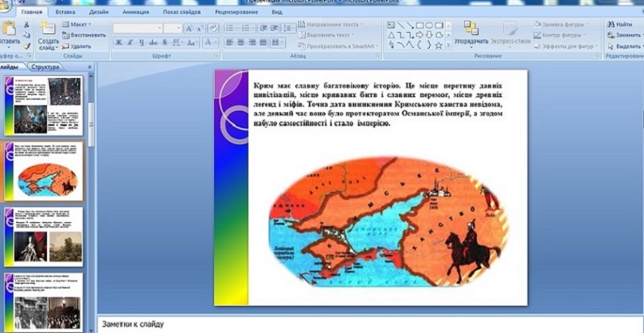
Task: Select the Crimea map slide thumbnail
Action: [44, 171]
